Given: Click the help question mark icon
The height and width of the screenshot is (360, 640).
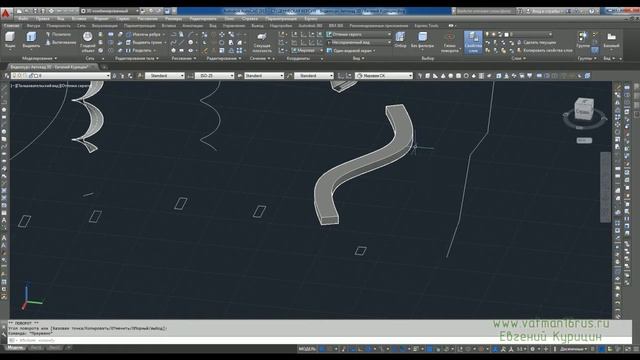Looking at the screenshot, I should 591,11.
